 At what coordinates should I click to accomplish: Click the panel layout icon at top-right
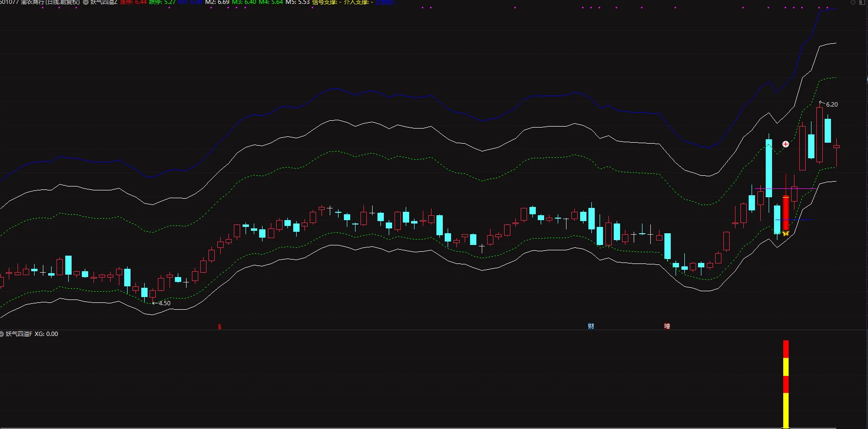[x=862, y=2]
